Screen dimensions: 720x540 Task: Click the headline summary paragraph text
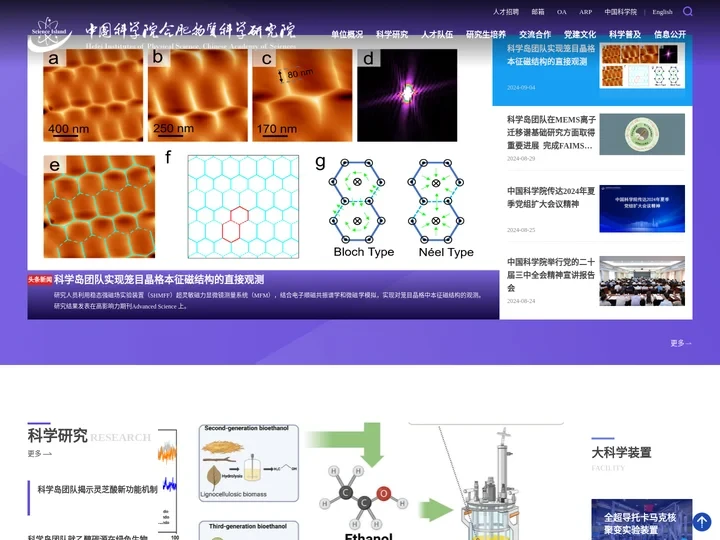268,300
